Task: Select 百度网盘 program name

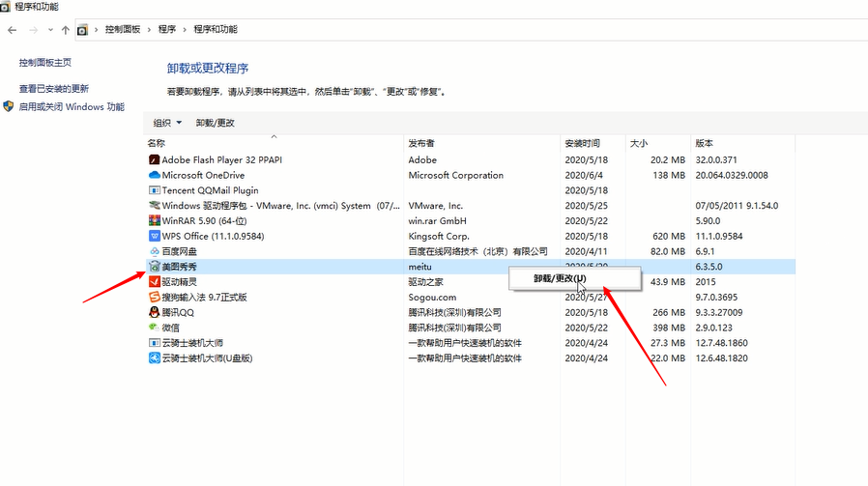Action: click(x=180, y=251)
